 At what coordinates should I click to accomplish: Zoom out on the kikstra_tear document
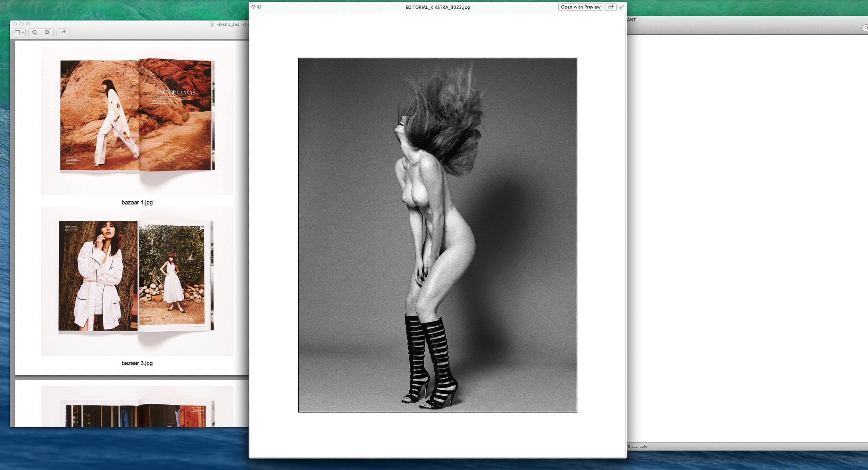(x=35, y=32)
